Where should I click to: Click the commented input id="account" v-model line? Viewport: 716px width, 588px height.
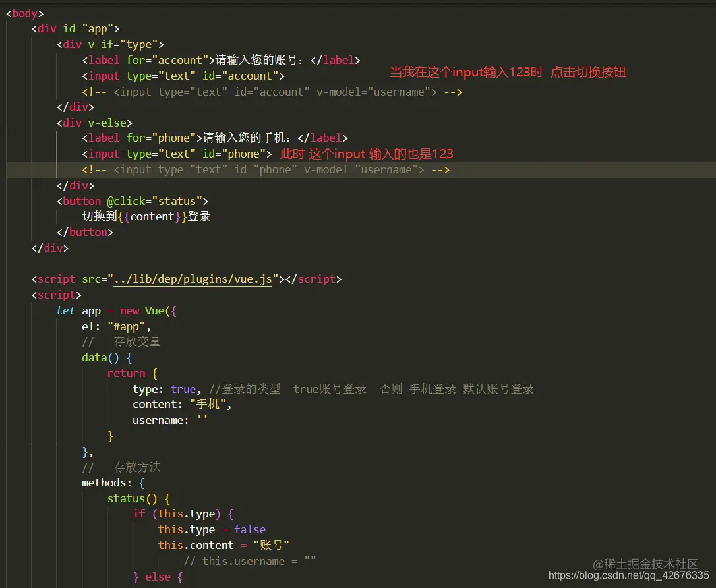(x=272, y=92)
